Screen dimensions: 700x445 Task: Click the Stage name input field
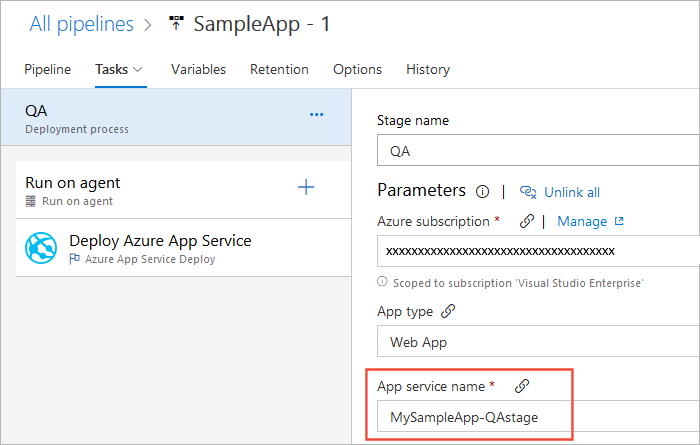coord(538,151)
